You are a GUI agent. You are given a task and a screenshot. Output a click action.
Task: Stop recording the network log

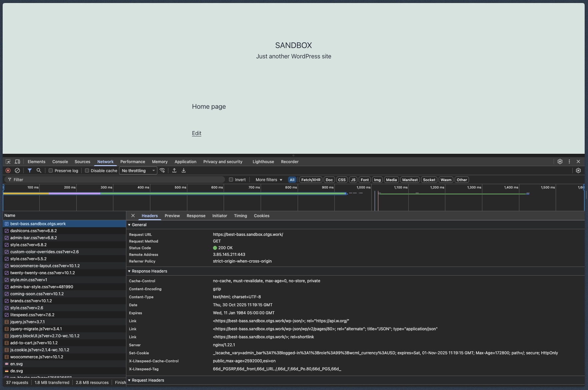(x=8, y=170)
